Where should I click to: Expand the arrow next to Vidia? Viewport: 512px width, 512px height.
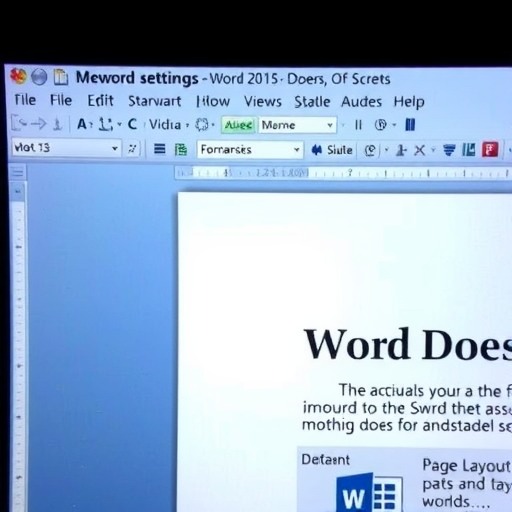187,126
